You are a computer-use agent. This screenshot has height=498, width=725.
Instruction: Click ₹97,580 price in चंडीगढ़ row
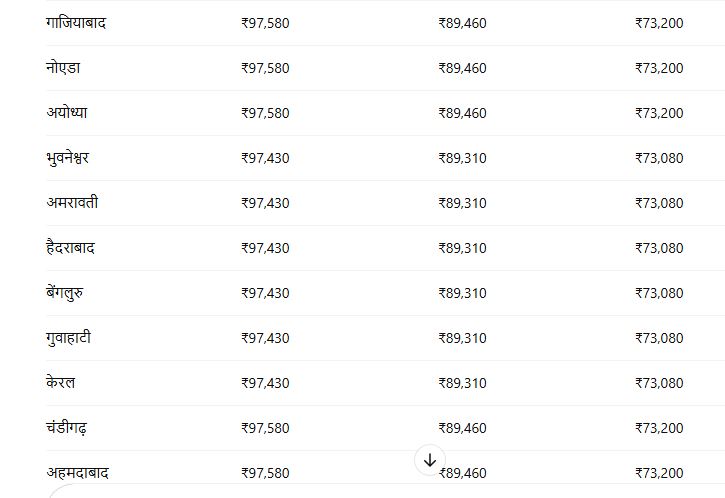tap(265, 428)
